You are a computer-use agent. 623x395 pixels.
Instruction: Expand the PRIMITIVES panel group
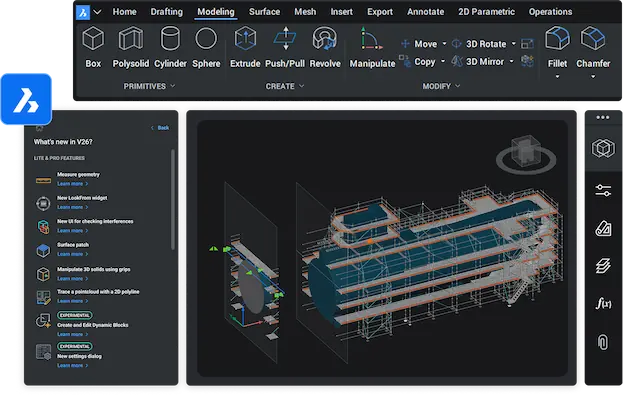[149, 86]
